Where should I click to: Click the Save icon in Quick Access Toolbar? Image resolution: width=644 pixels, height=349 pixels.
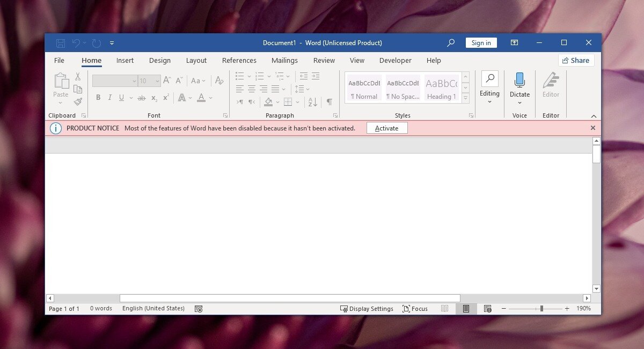(x=61, y=43)
